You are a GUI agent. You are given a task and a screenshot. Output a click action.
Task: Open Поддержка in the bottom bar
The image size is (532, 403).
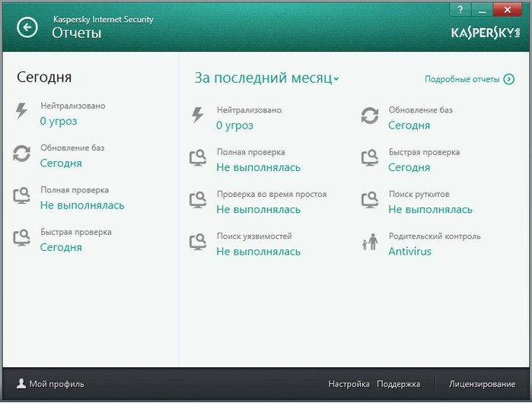click(398, 384)
